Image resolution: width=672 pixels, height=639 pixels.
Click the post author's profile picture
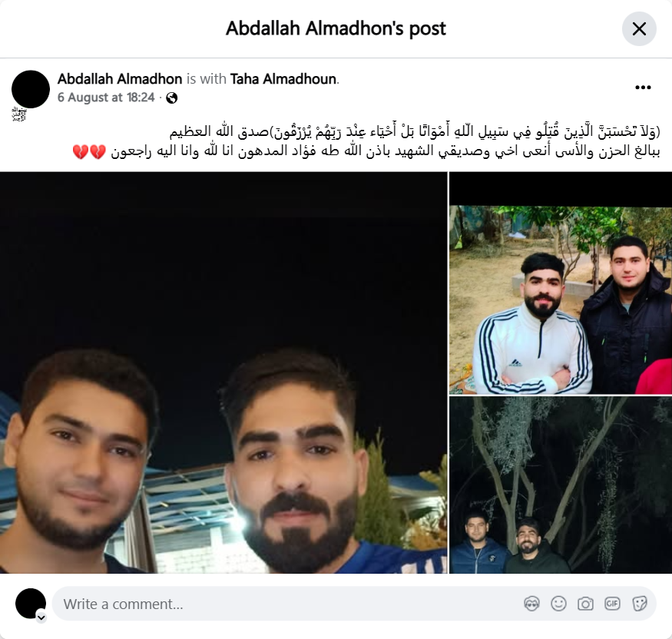click(x=31, y=89)
